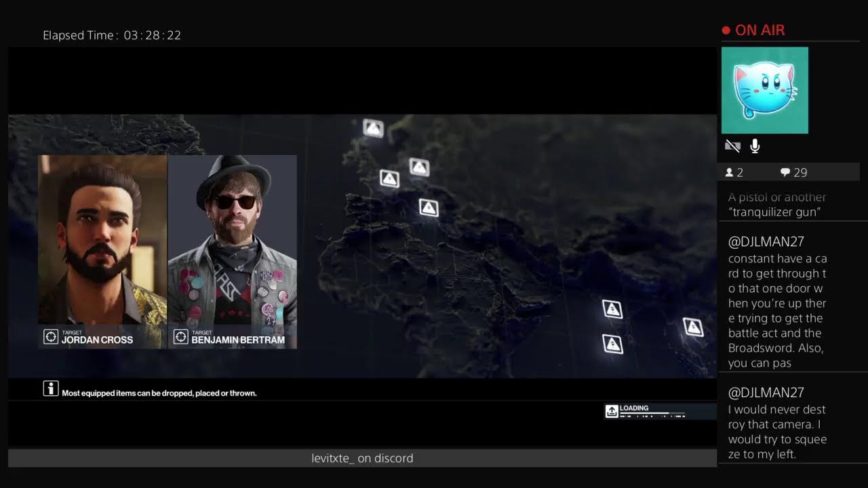Click the crossed-out camera icon under avatar

click(732, 146)
